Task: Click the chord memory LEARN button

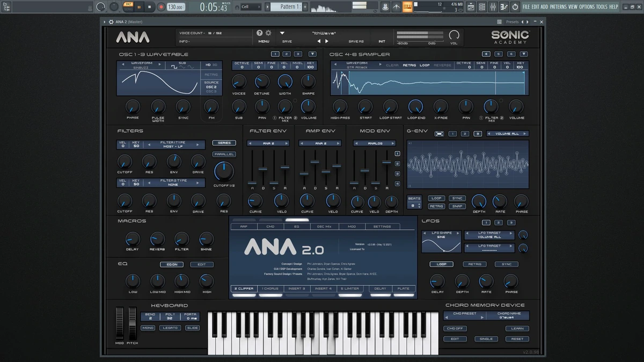Action: tap(517, 329)
